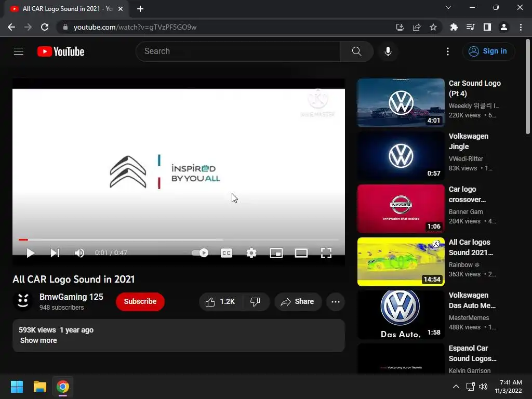Toggle the autoplay switch

coord(200,253)
